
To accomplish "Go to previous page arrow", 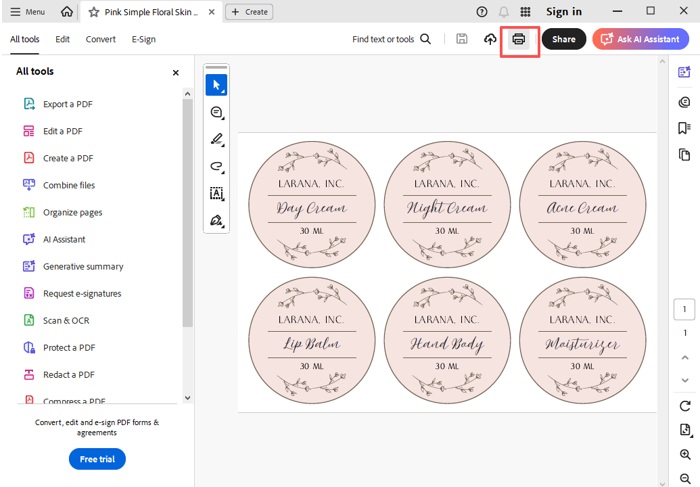I will 684,358.
